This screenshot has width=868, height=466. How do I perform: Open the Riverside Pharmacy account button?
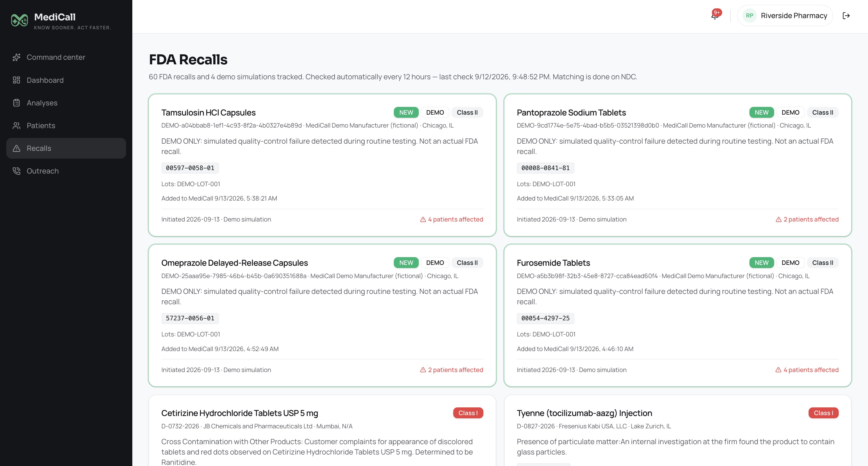click(x=785, y=16)
